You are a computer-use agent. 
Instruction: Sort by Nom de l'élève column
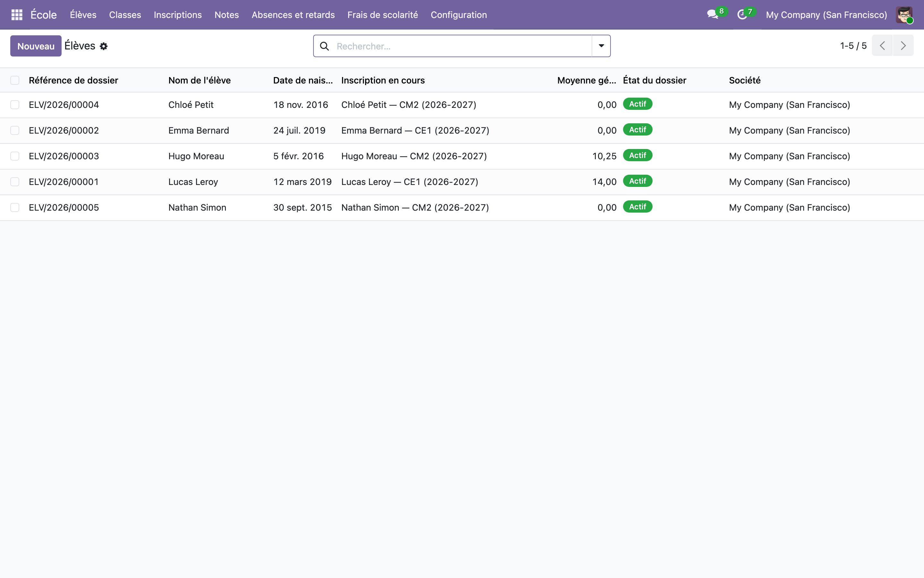coord(199,80)
